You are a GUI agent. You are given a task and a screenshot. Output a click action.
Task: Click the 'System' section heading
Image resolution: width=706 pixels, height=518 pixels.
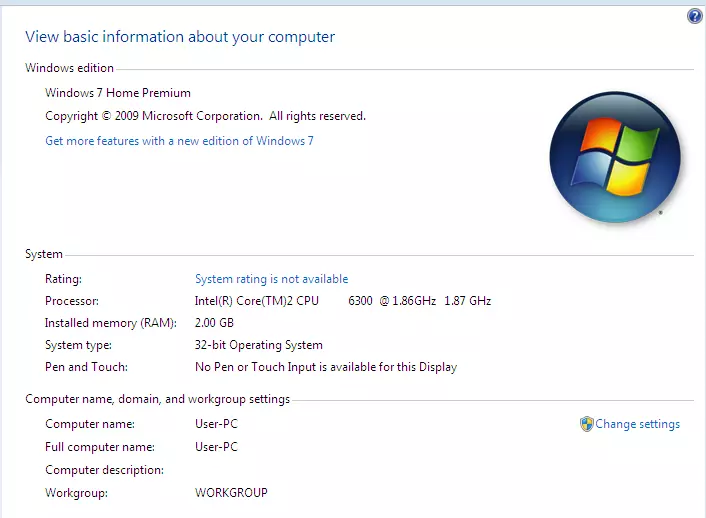tap(44, 254)
